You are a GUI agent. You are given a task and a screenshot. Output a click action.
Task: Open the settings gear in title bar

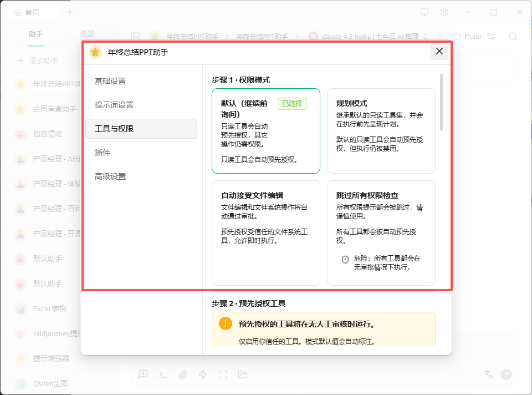click(x=444, y=12)
